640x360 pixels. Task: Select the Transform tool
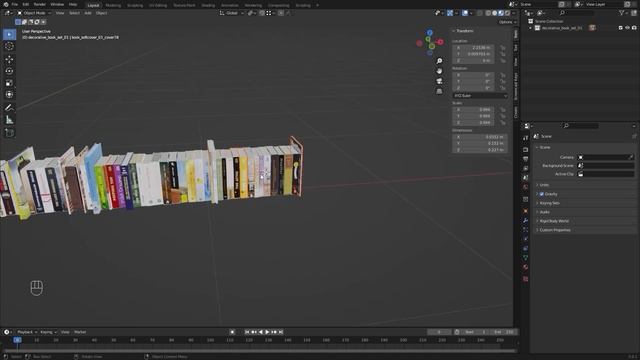click(x=9, y=95)
